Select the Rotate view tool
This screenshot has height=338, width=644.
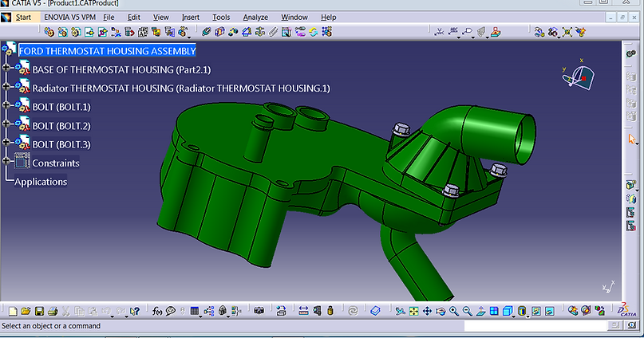tap(441, 312)
